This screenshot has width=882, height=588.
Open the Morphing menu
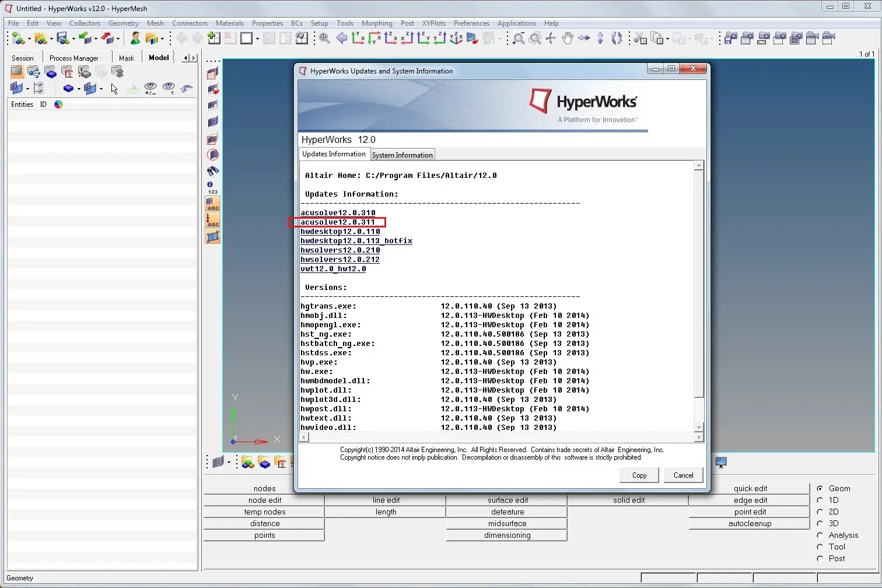[x=377, y=23]
